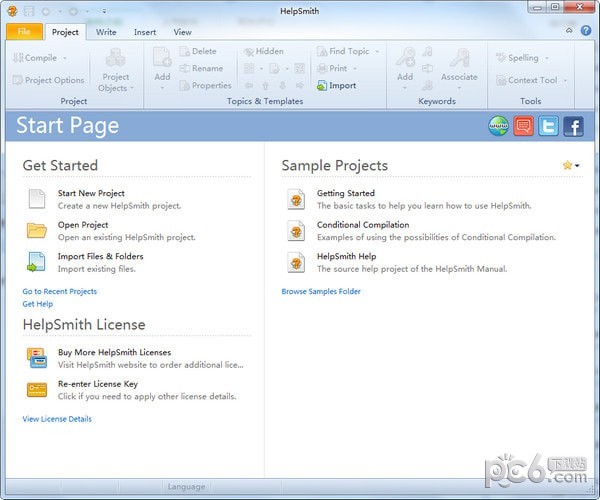Expand the Spelling dropdown

coord(547,58)
